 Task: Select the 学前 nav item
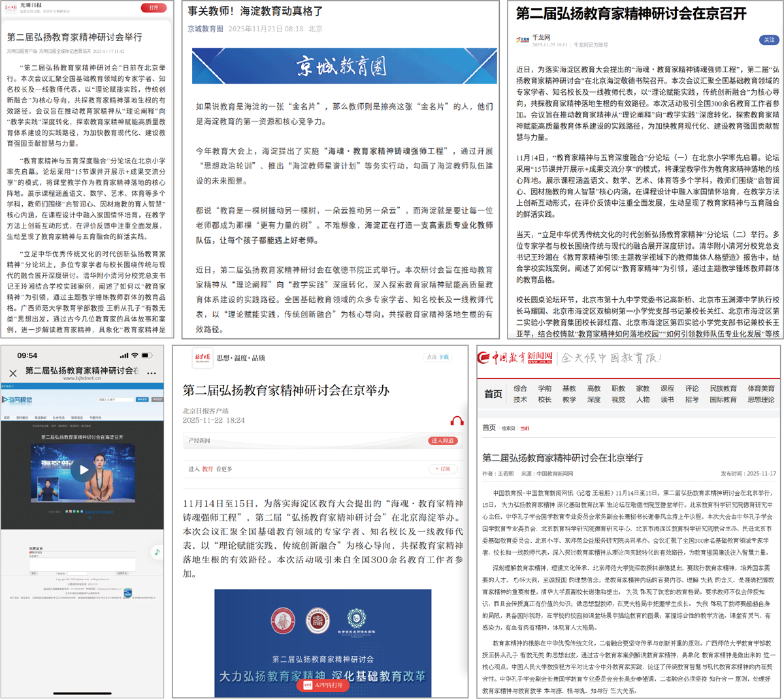pos(545,389)
